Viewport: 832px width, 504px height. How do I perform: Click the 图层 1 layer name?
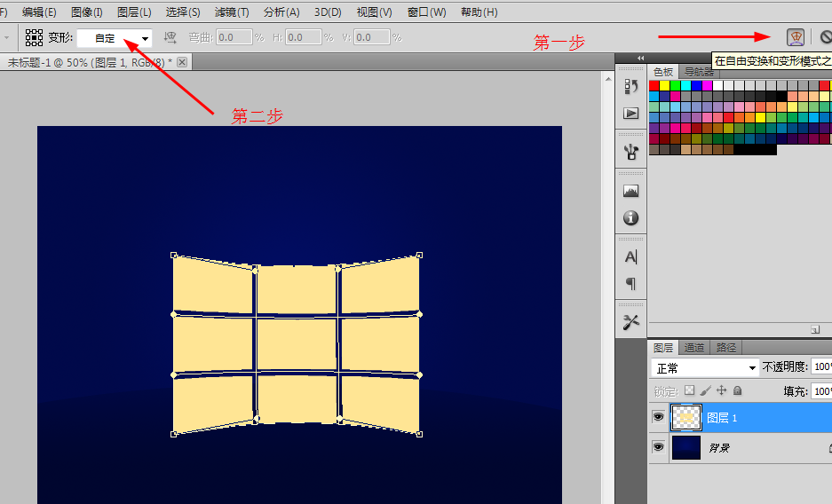(722, 418)
